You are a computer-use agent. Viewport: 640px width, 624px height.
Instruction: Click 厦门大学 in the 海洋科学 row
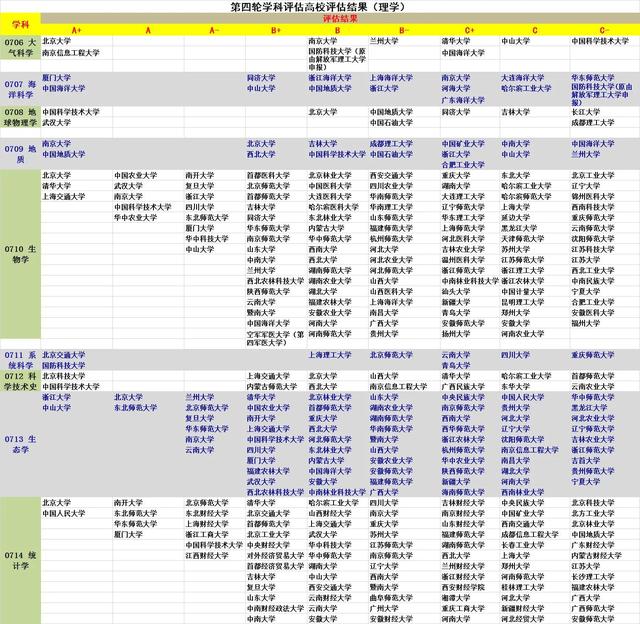pos(57,77)
